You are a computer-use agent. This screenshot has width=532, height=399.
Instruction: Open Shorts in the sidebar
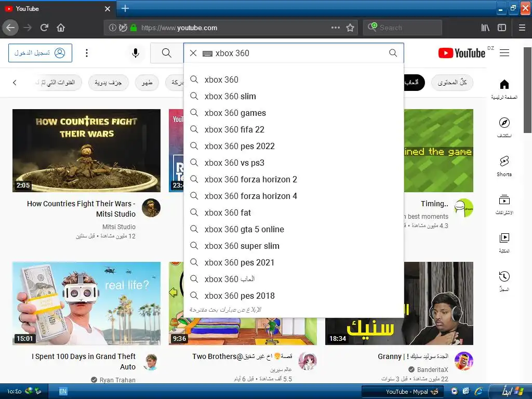(504, 166)
